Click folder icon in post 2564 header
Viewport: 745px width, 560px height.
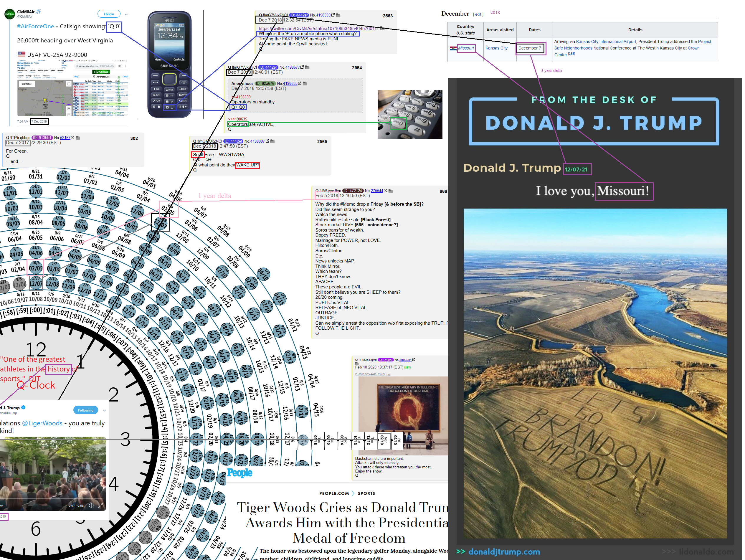click(307, 67)
